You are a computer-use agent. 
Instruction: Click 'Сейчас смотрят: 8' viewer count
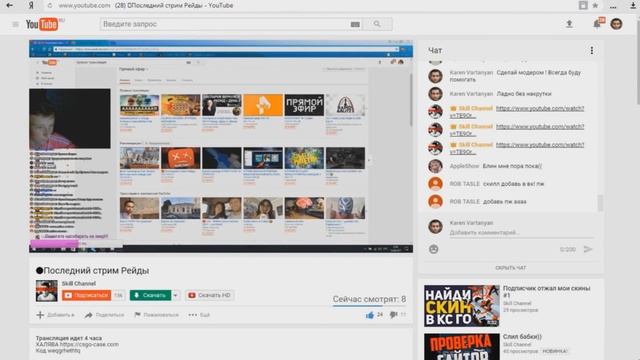[x=369, y=299]
